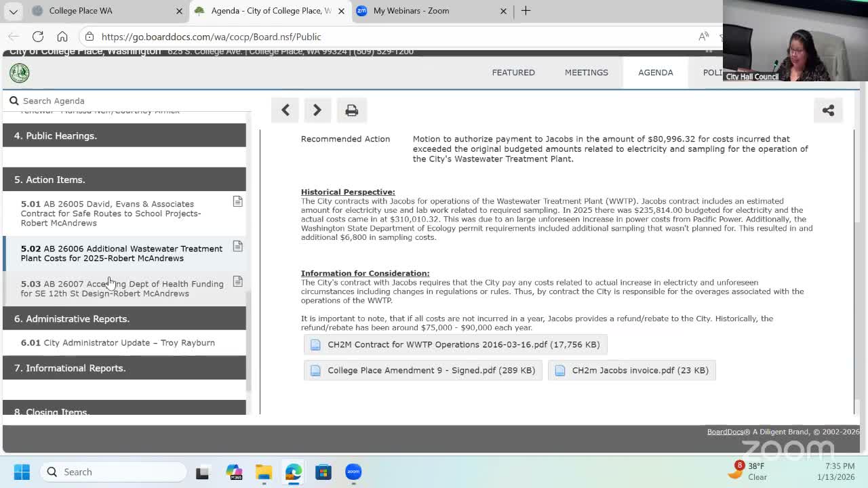Click the document icon beside item 5.01
This screenshot has width=868, height=488.
click(x=237, y=201)
